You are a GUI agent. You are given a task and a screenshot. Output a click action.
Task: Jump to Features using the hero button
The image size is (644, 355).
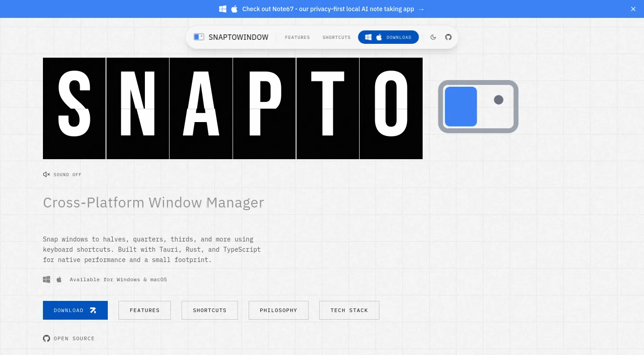tap(144, 310)
